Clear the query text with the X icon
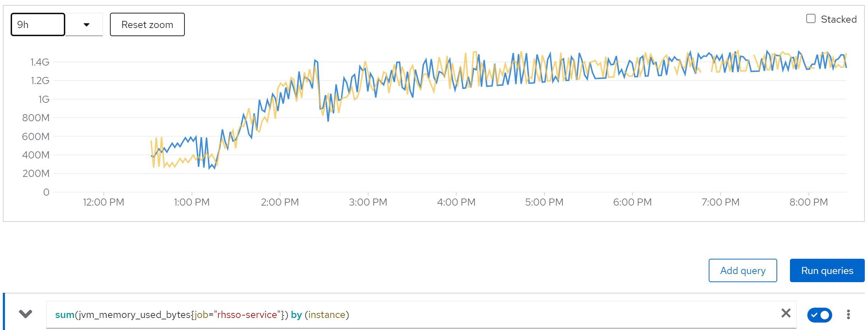 (786, 313)
